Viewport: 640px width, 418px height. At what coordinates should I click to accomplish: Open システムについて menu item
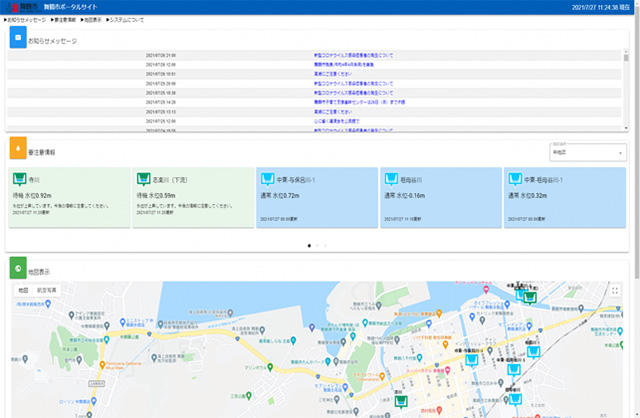click(x=128, y=19)
